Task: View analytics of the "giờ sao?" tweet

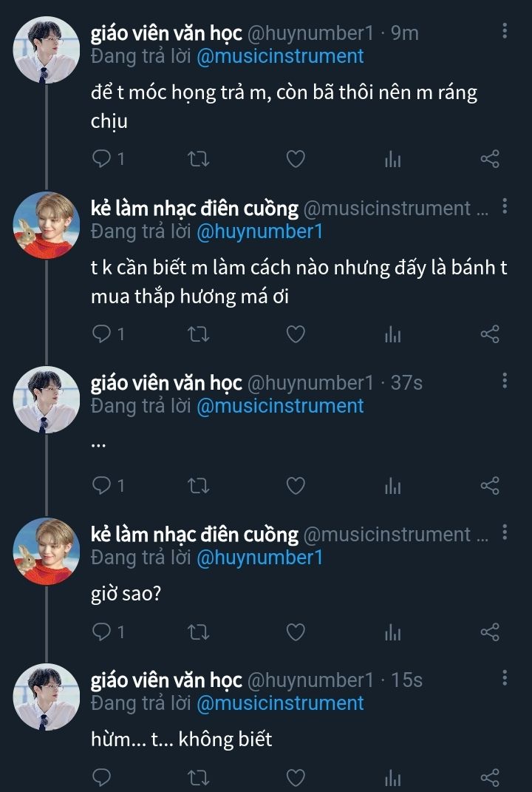Action: 392,632
